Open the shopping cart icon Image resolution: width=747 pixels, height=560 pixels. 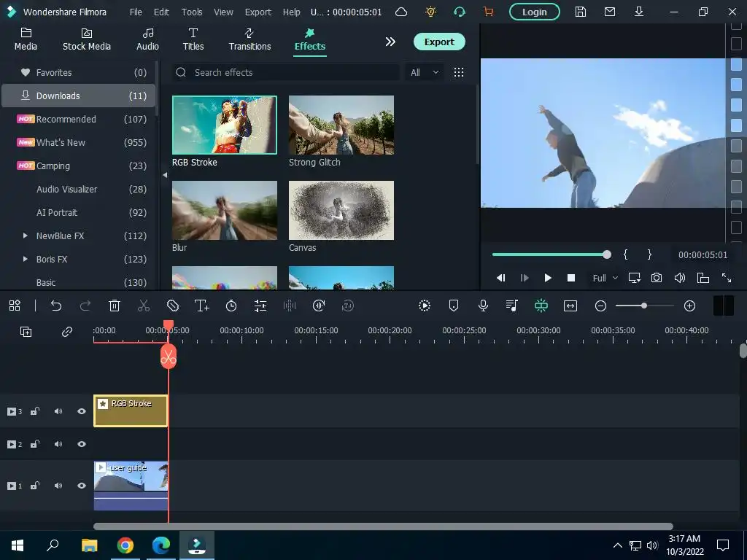488,12
